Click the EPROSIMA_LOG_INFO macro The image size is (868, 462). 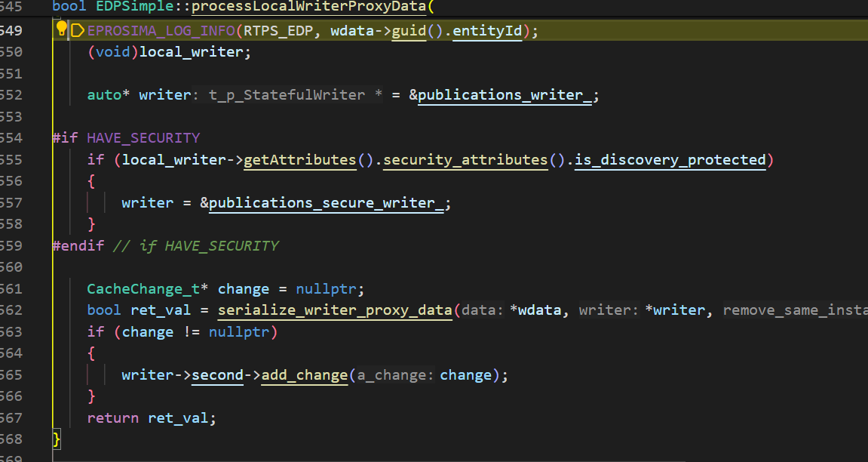161,31
